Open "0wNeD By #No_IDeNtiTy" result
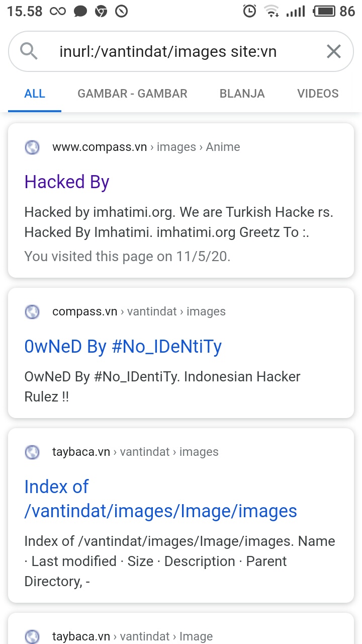This screenshot has width=362, height=644. point(123,346)
